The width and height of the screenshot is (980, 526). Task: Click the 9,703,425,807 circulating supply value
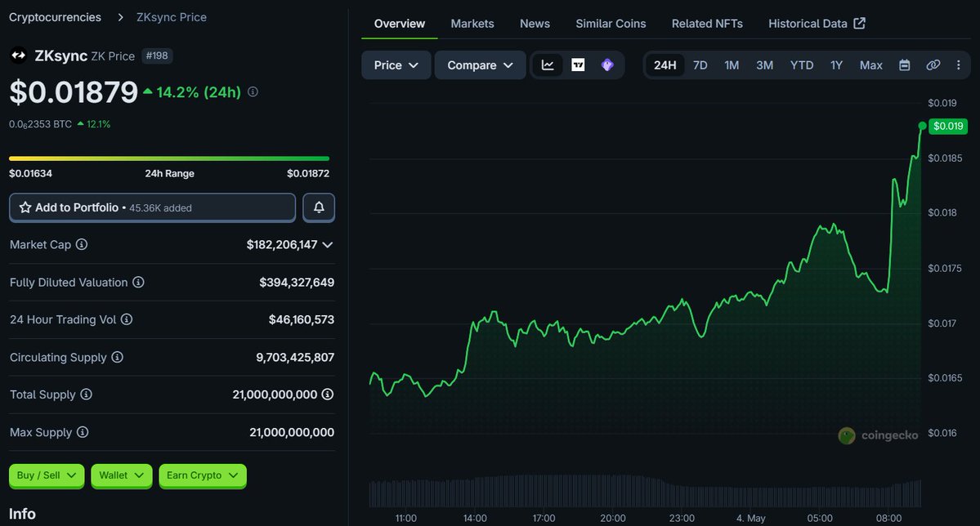(295, 357)
